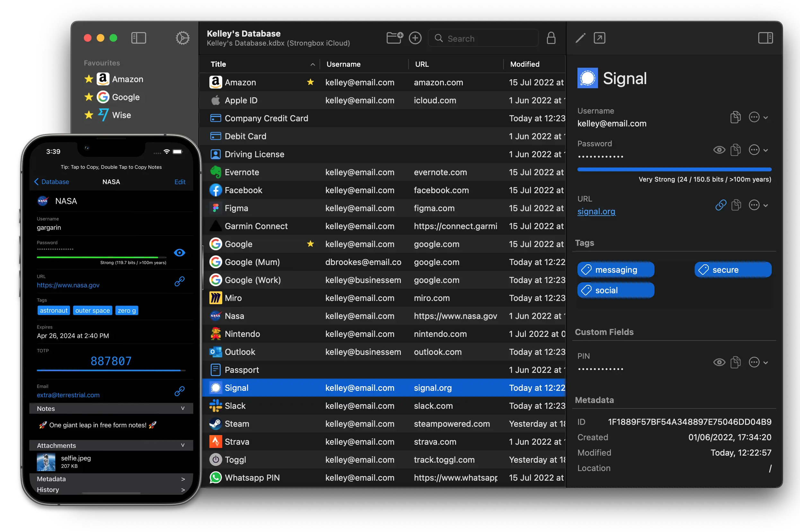Screen dimensions: 800x532
Task: Click the pop-out entry window icon
Action: point(599,38)
